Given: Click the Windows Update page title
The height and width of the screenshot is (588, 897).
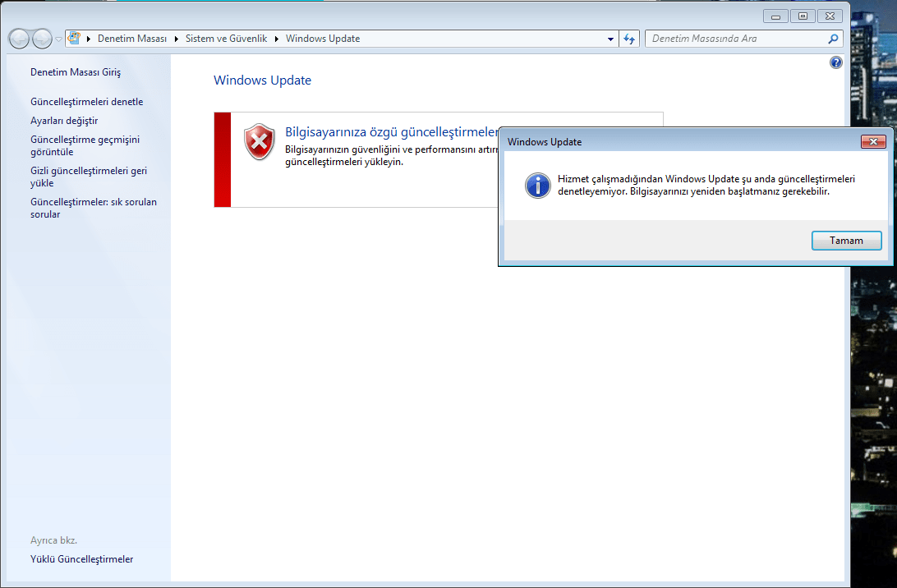Looking at the screenshot, I should (x=263, y=80).
